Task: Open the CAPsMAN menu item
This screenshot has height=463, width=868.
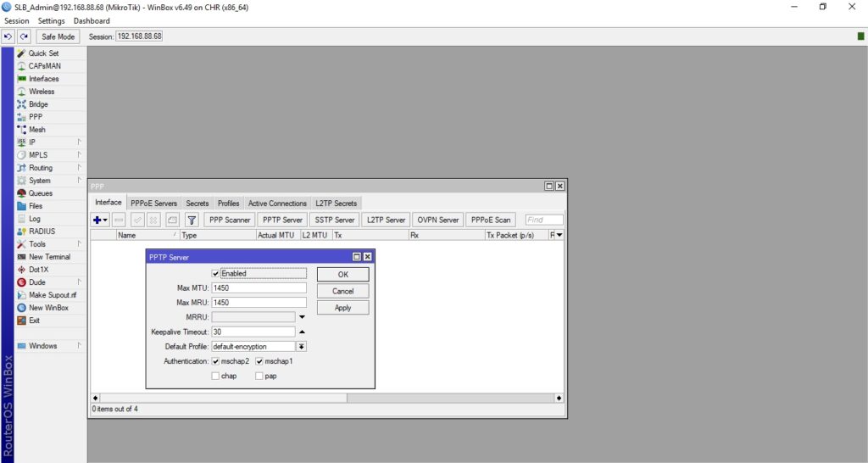Action: tap(45, 66)
